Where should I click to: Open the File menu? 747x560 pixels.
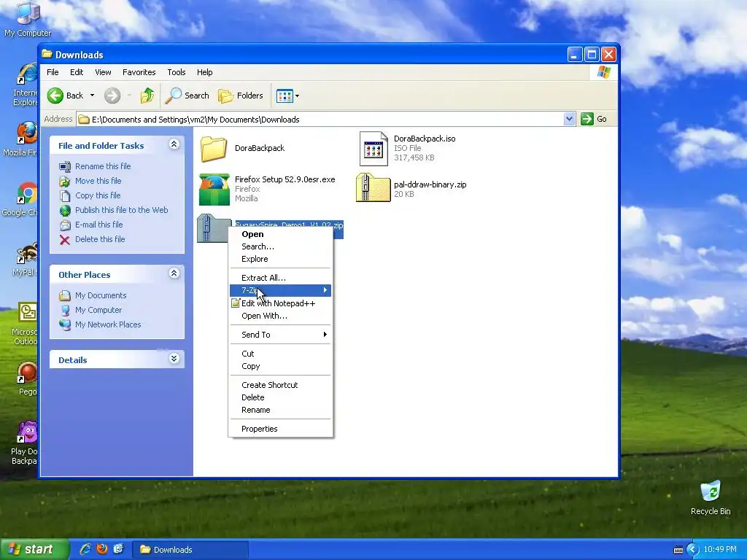click(x=53, y=72)
